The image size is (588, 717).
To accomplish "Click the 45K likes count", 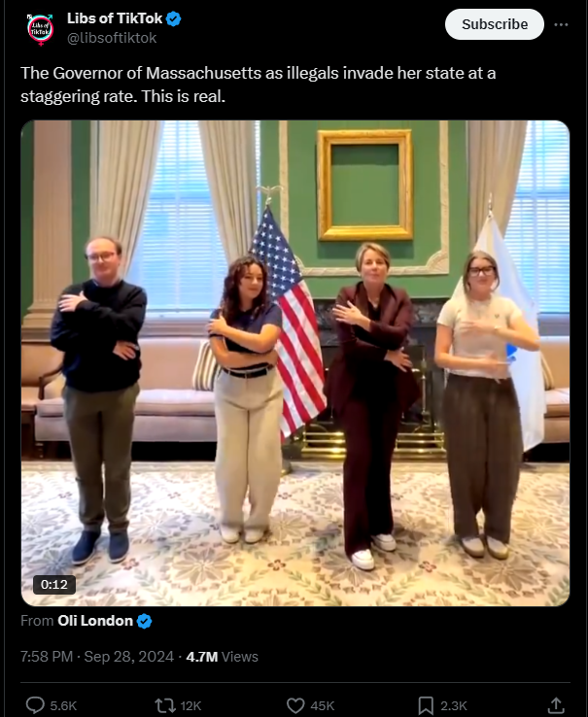I will click(x=322, y=706).
